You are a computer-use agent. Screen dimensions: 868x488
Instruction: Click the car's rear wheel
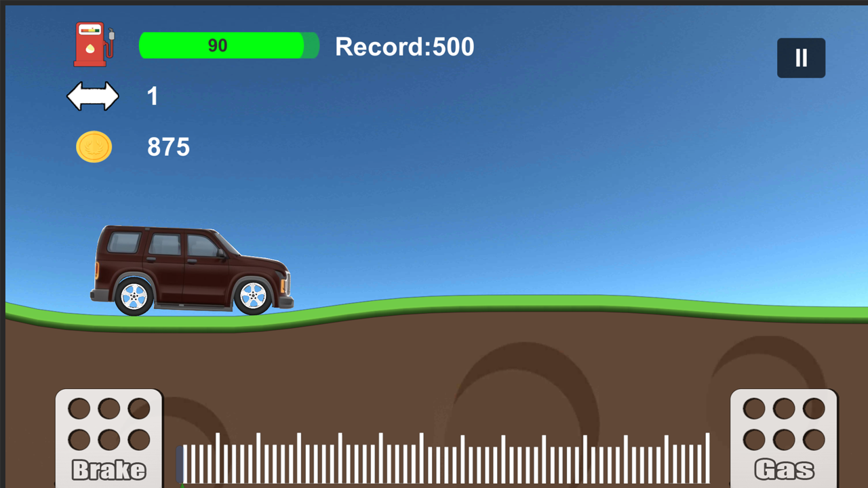coord(134,296)
